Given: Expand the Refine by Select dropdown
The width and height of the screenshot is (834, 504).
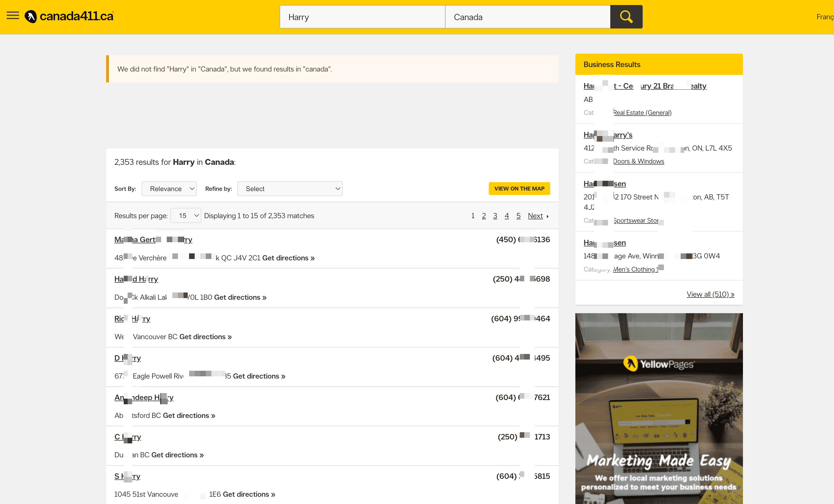Looking at the screenshot, I should click(x=290, y=189).
